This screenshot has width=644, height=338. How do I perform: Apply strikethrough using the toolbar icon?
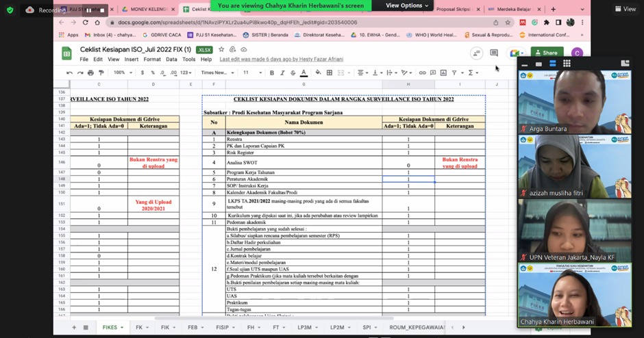point(293,73)
